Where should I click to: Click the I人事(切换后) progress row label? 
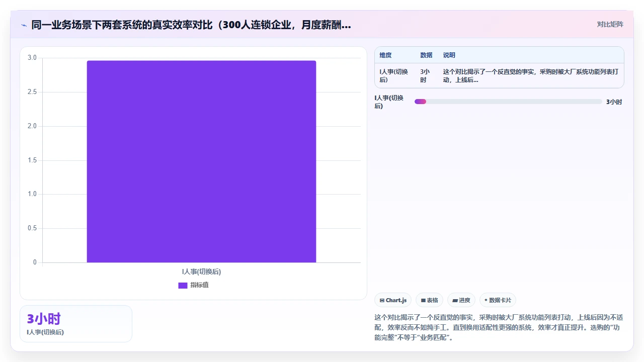click(x=389, y=102)
